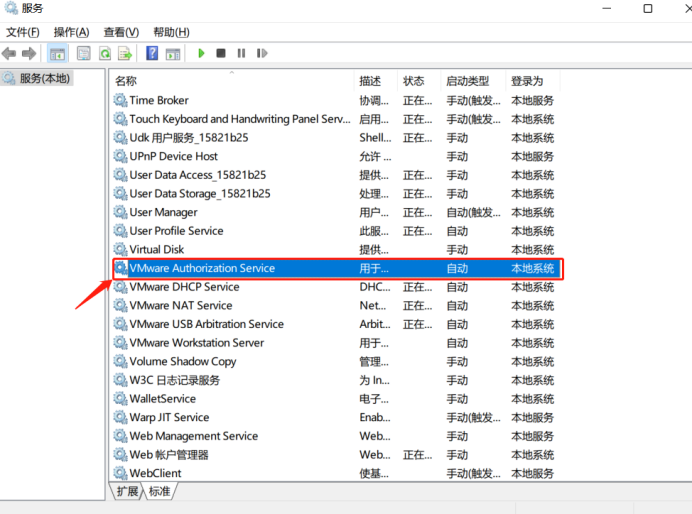692x514 pixels.
Task: Click the gear icon of User Manager
Action: tap(120, 212)
